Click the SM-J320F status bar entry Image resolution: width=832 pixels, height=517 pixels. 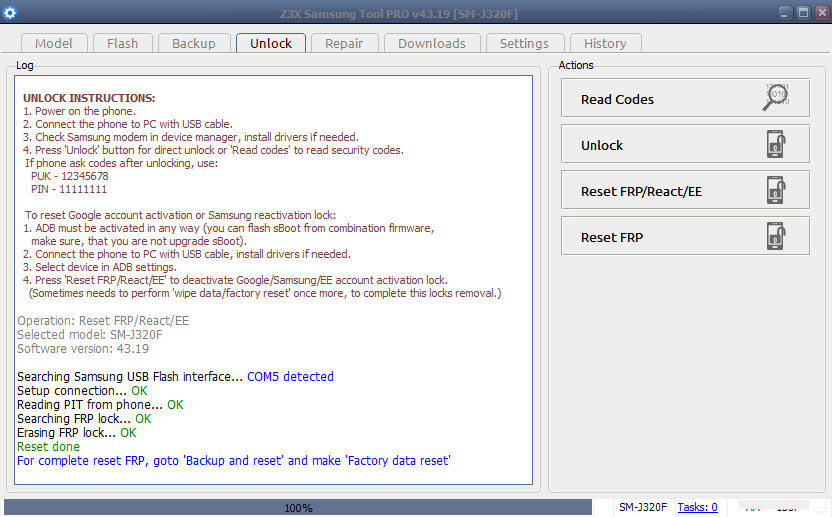643,507
